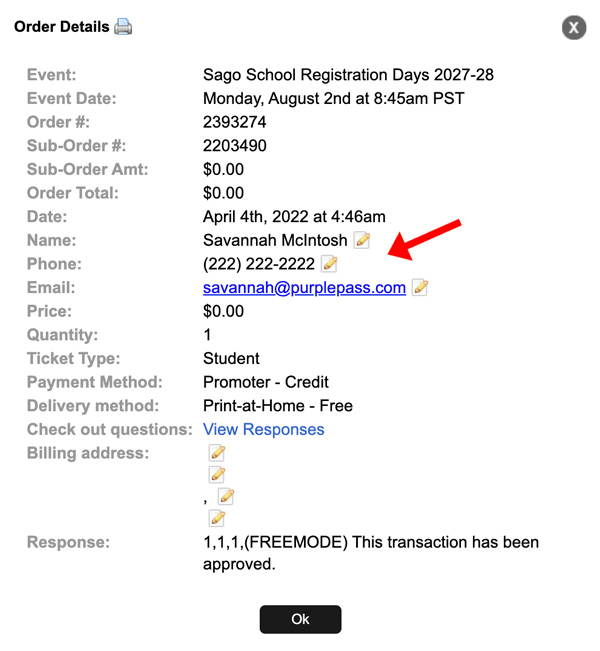The width and height of the screenshot is (600, 651).
Task: Edit the name Savannah McIntosh via pencil icon
Action: 362,240
